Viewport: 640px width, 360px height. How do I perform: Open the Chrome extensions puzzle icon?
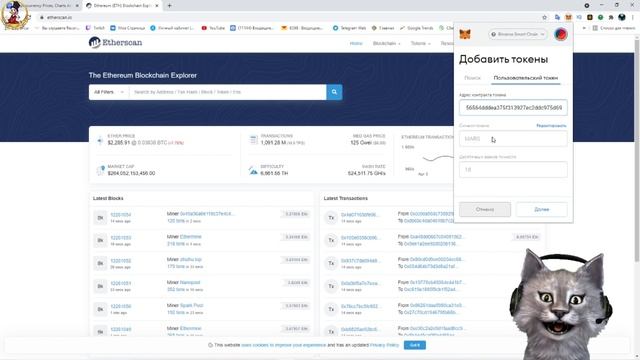(x=611, y=17)
